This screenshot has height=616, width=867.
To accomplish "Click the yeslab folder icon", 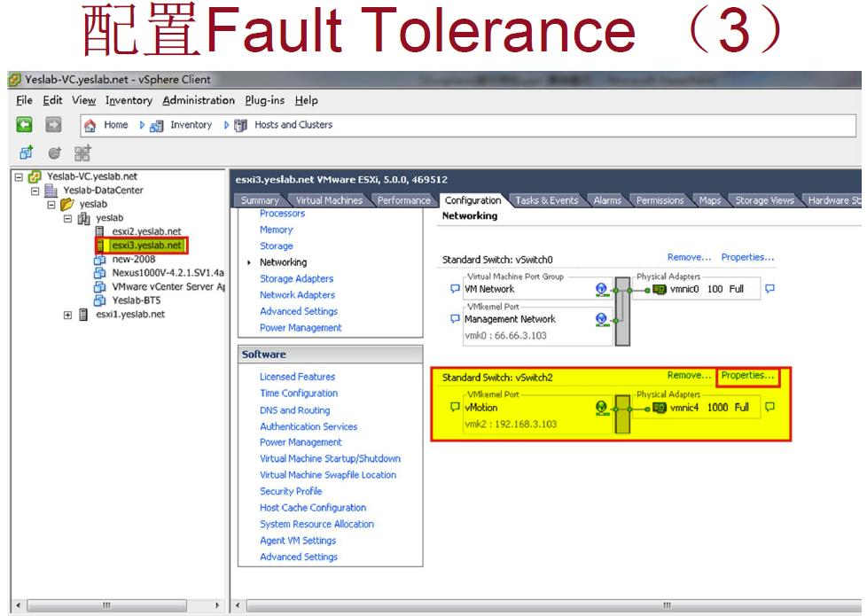I will point(66,204).
